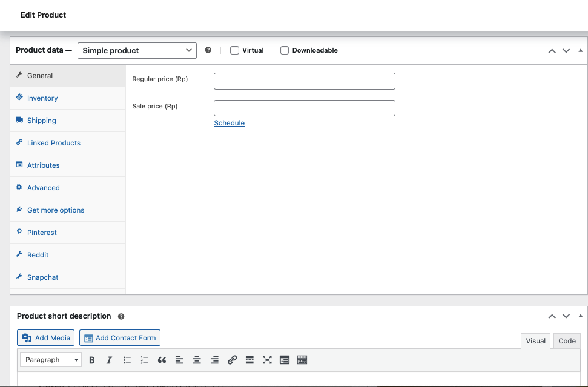Toggle italic formatting in editor toolbar

[x=109, y=360]
